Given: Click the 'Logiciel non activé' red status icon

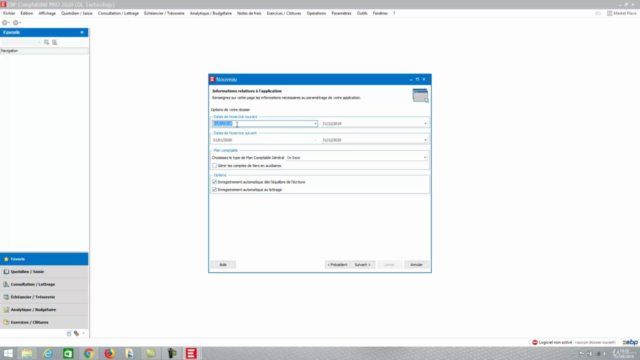Looking at the screenshot, I should click(535, 342).
